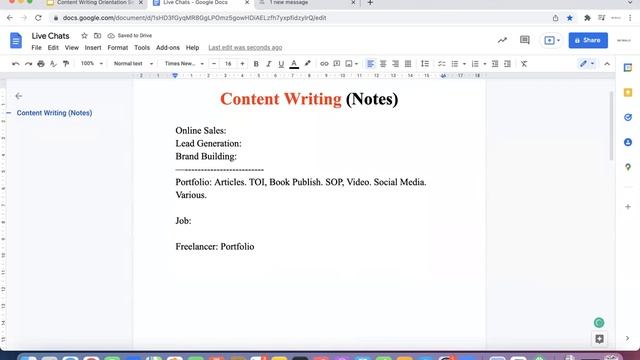This screenshot has width=640, height=360.
Task: Apply a numbered list
Action: [x=475, y=64]
